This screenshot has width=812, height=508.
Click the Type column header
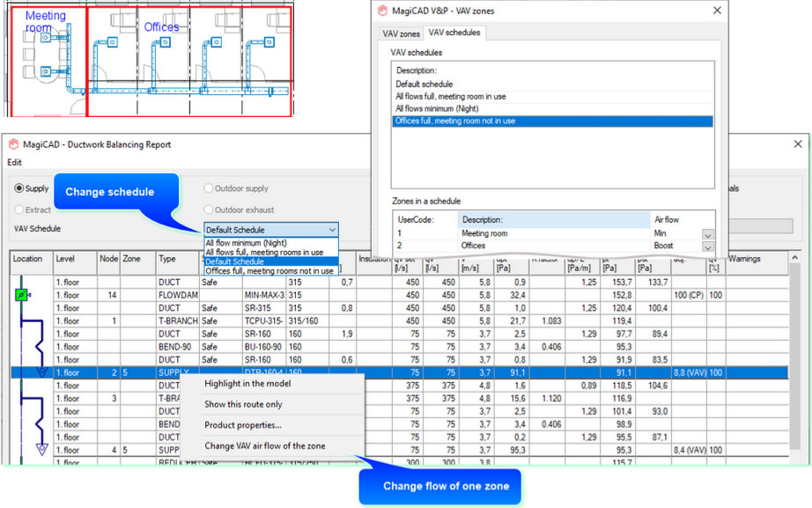(178, 263)
